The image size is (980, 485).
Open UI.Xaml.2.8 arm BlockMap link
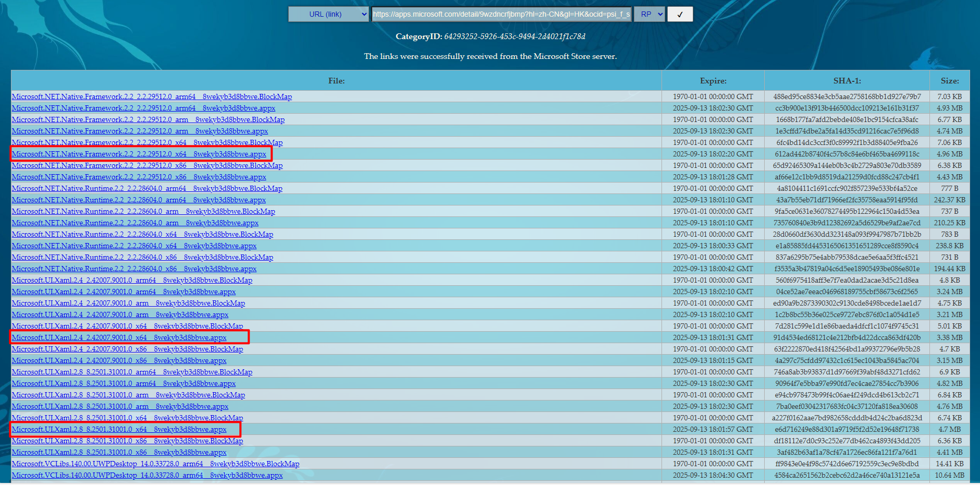point(128,395)
